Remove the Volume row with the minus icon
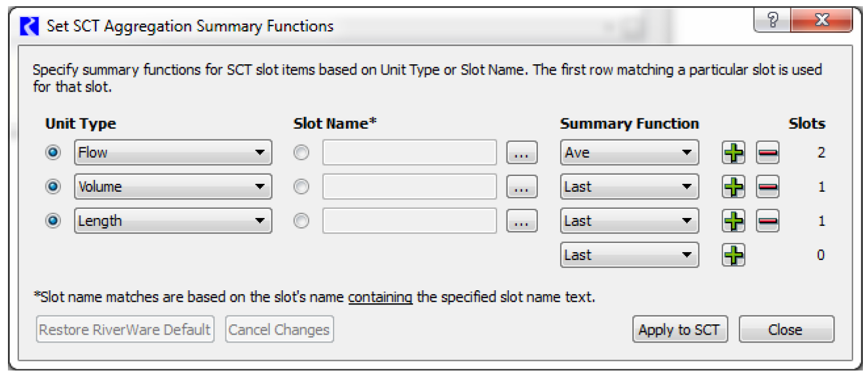The width and height of the screenshot is (868, 383). click(768, 187)
